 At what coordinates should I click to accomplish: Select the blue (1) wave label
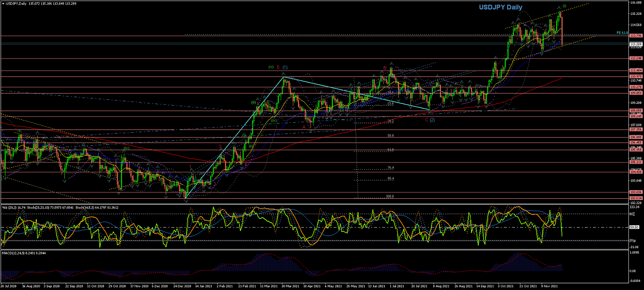point(285,67)
